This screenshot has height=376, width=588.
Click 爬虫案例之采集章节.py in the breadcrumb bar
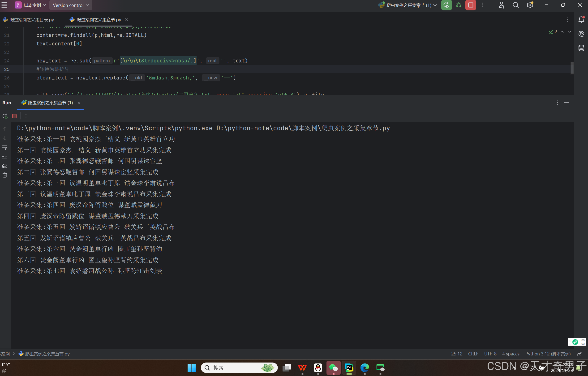point(44,354)
